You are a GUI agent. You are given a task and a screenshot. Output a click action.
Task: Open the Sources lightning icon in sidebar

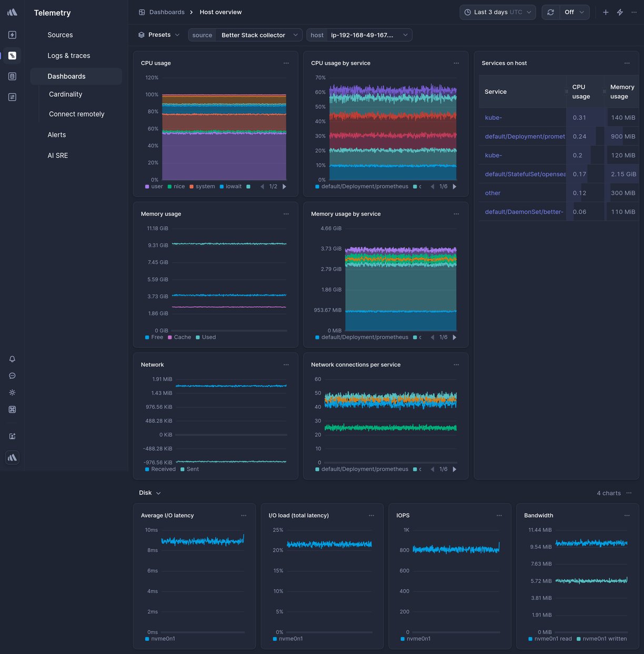(12, 35)
